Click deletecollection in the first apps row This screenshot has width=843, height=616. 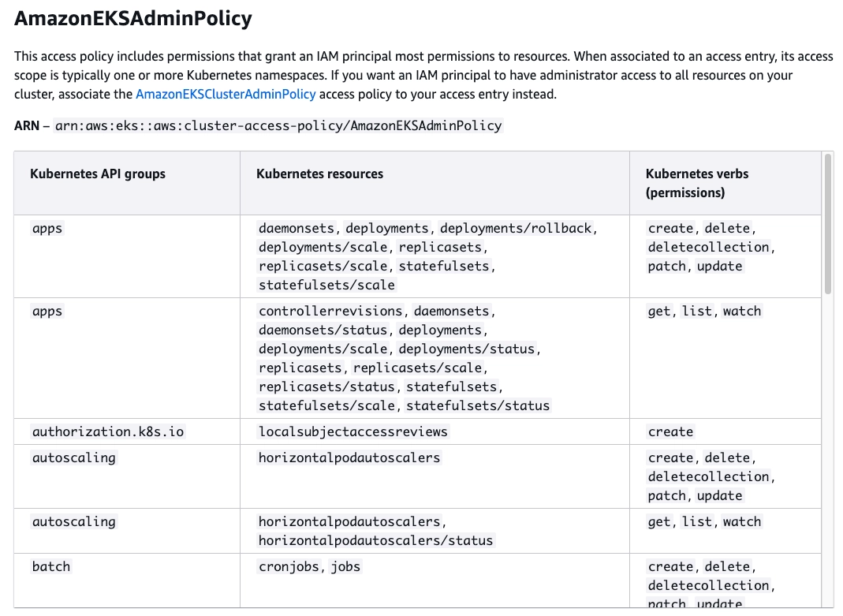(708, 247)
